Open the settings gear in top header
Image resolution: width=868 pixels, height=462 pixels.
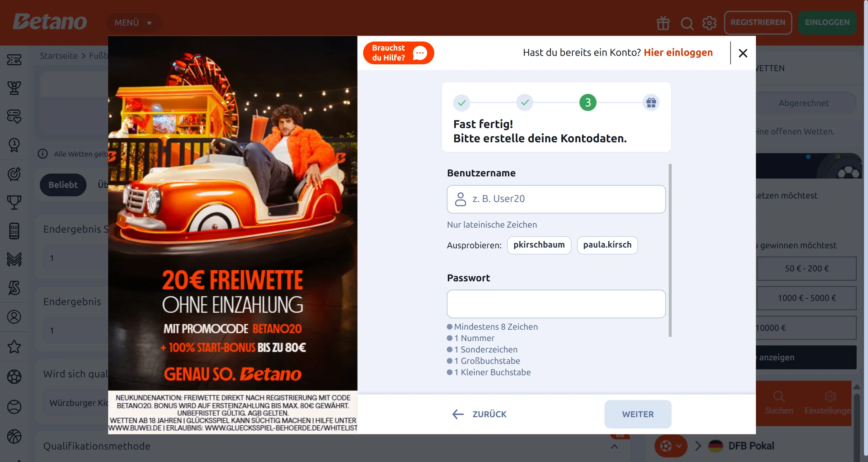[709, 23]
